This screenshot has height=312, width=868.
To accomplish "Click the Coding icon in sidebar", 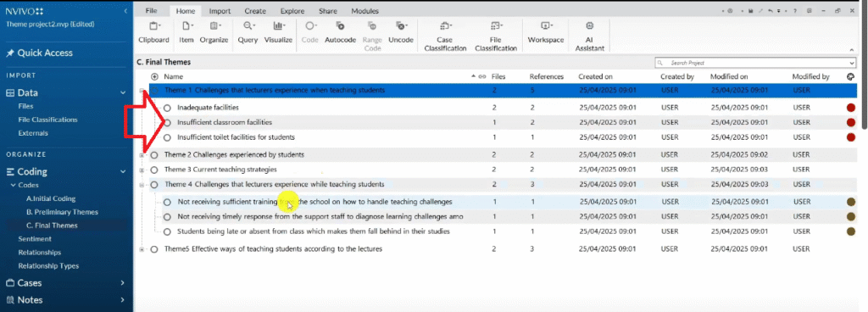I will click(10, 171).
